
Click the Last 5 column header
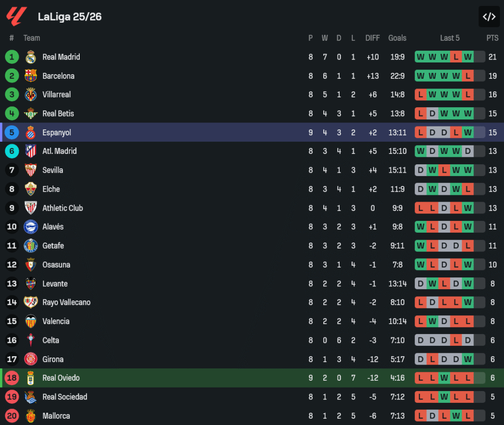[450, 38]
